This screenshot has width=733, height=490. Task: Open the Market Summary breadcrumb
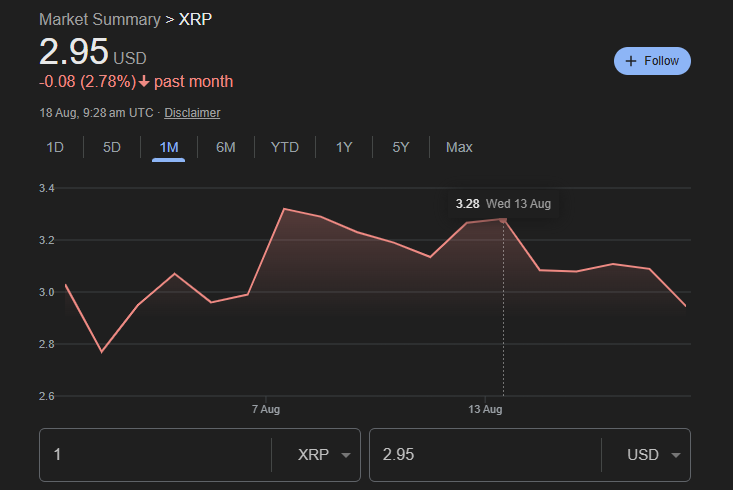click(100, 19)
